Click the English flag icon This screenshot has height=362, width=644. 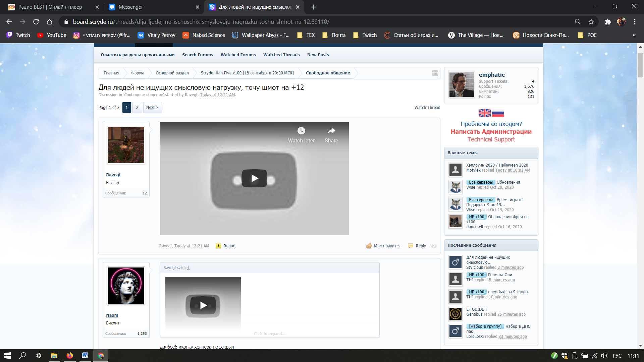click(x=484, y=113)
